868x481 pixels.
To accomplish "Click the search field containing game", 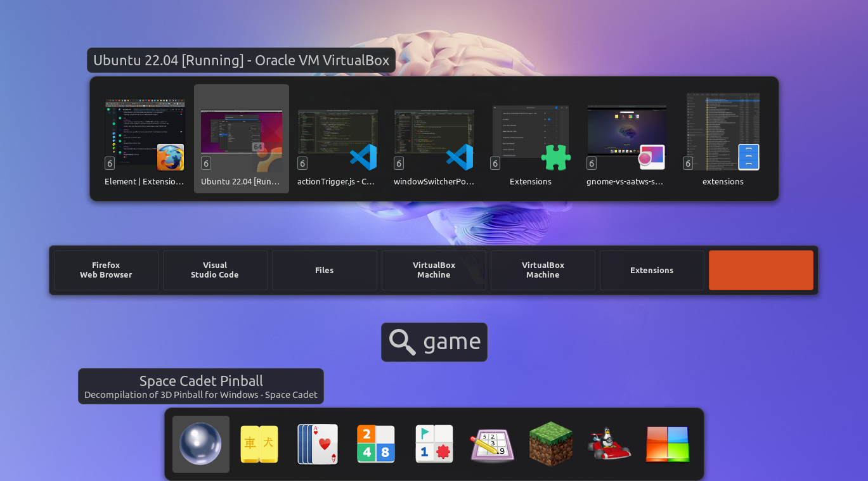I will click(434, 342).
